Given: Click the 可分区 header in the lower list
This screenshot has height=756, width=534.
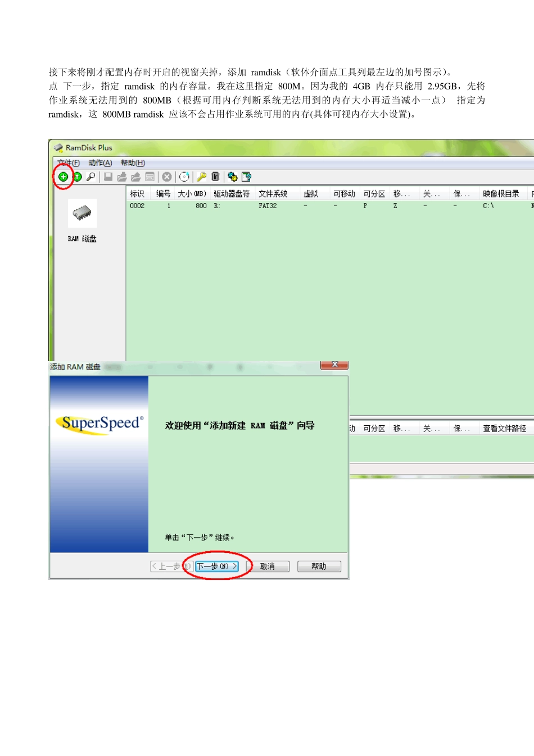Looking at the screenshot, I should pos(374,429).
